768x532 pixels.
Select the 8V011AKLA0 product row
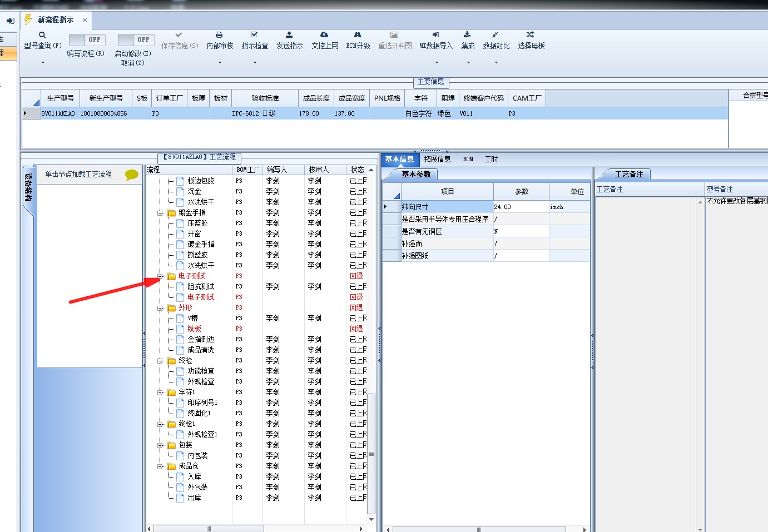pyautogui.click(x=375, y=113)
